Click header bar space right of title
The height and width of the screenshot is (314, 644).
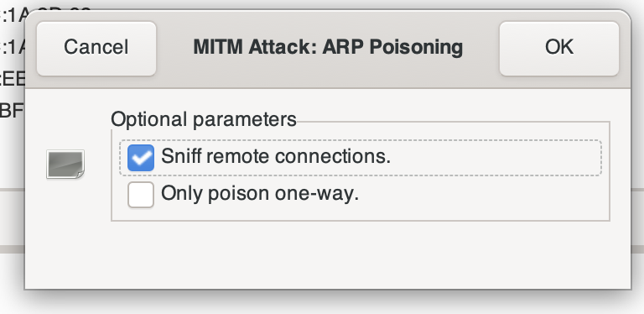click(x=480, y=48)
